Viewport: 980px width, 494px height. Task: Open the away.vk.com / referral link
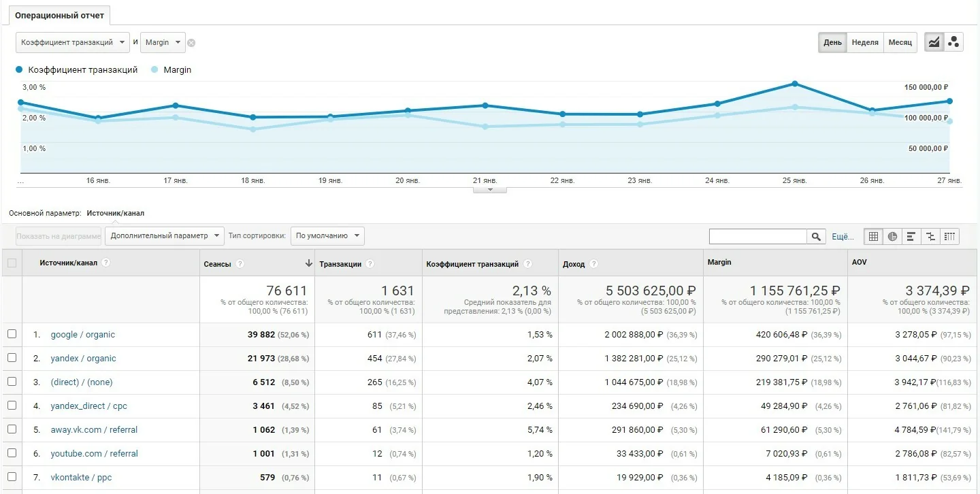[x=94, y=430]
